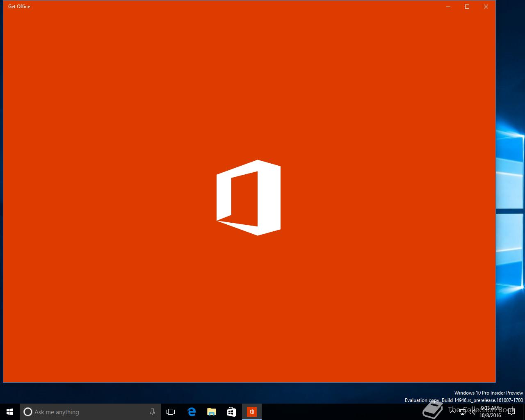The width and height of the screenshot is (525, 420).
Task: Click the Cortana 'Ask me anything' search box
Action: coord(89,412)
